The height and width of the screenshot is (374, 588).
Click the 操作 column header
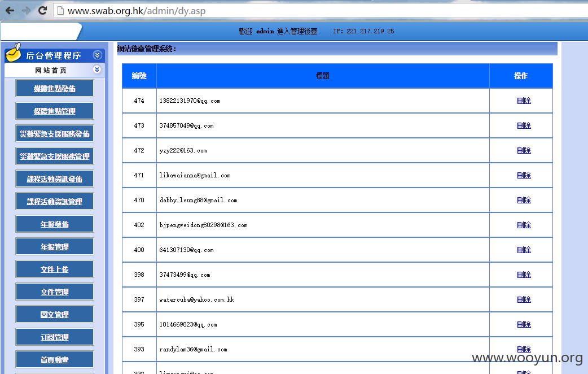click(521, 76)
